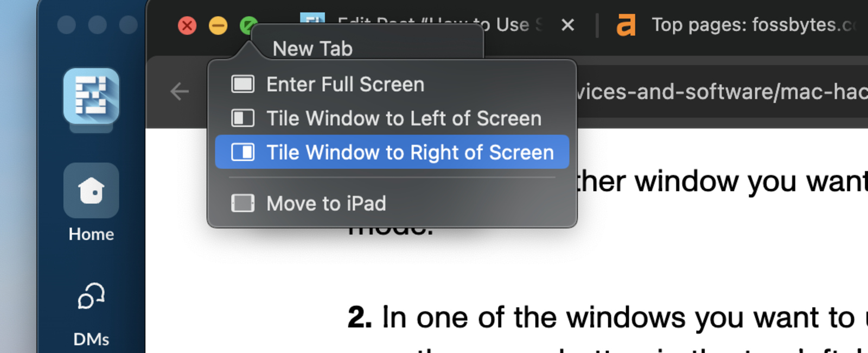This screenshot has width=868, height=353.
Task: Choose "Move to iPad" from the menu
Action: pos(325,204)
